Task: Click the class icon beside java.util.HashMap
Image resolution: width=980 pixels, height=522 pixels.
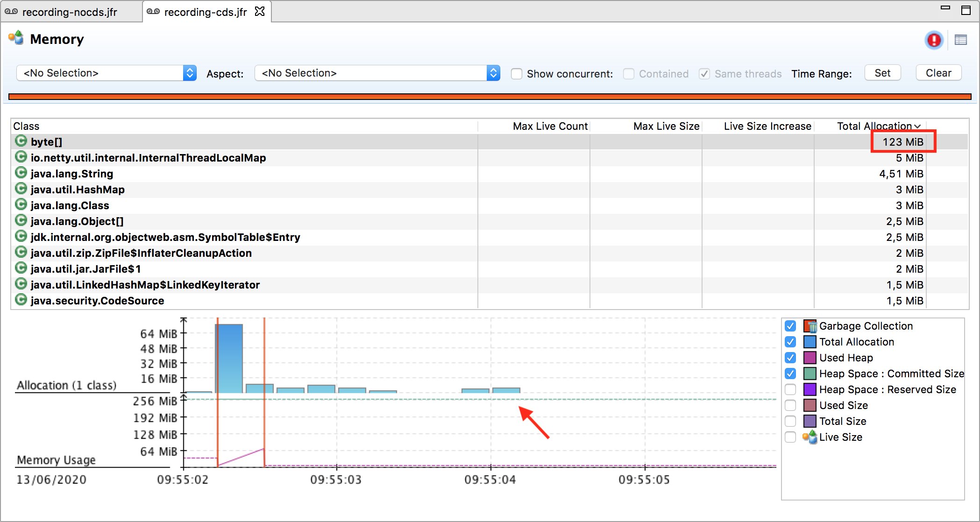Action: [x=21, y=189]
